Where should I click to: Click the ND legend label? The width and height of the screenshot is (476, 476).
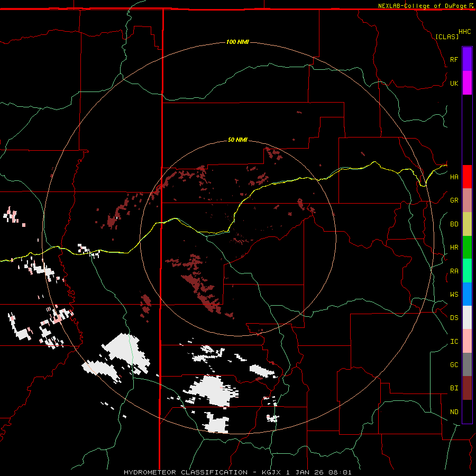[454, 412]
